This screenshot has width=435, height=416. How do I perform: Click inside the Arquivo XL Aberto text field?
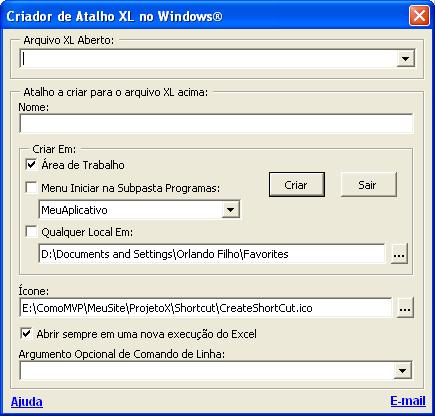[x=208, y=59]
